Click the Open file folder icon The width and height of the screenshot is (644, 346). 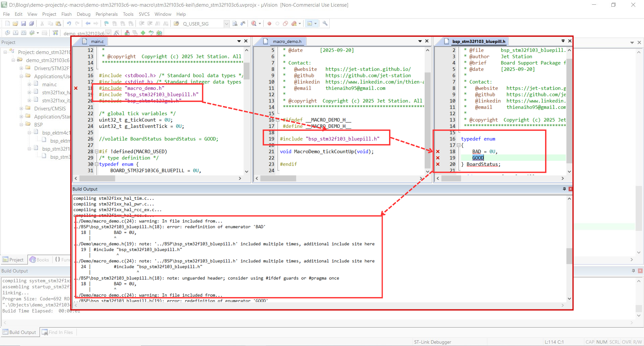(x=15, y=23)
